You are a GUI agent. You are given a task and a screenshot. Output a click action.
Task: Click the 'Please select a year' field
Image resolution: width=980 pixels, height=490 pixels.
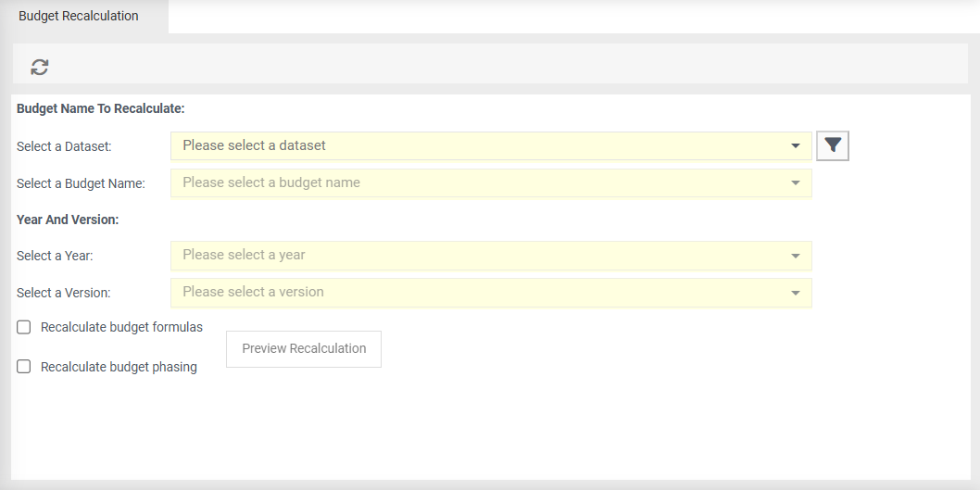tap(463, 255)
